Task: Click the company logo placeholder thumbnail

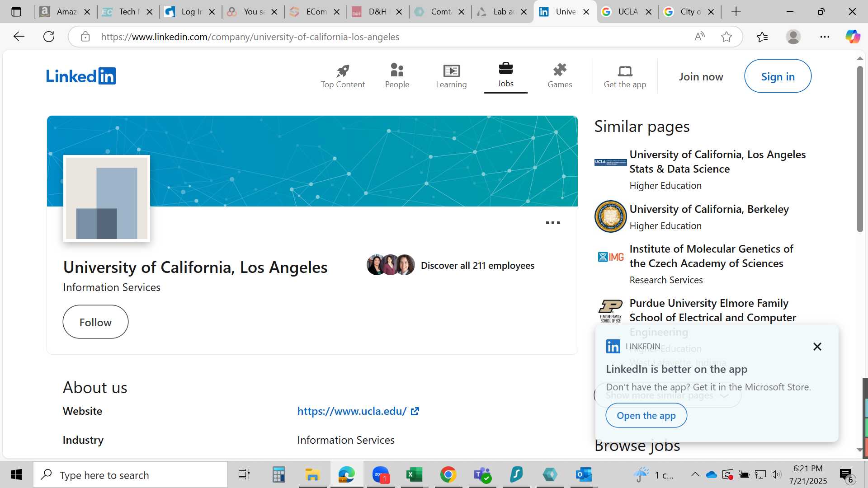Action: pyautogui.click(x=107, y=199)
